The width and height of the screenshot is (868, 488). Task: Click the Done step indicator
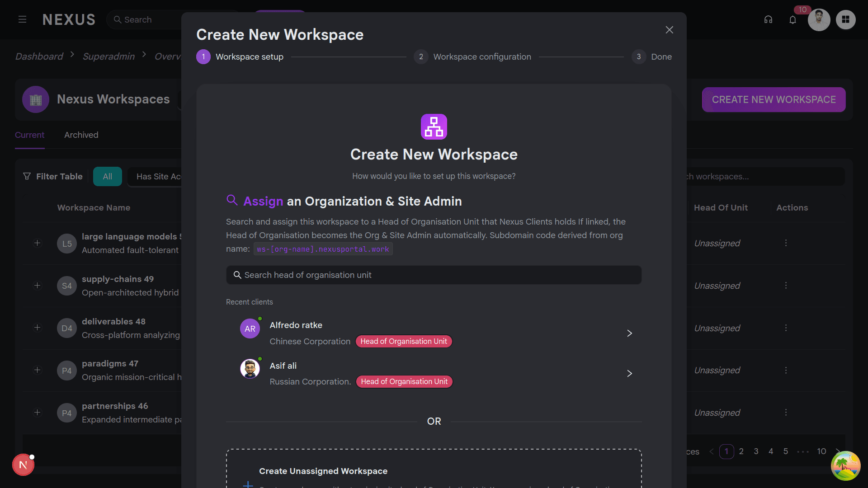coord(651,57)
